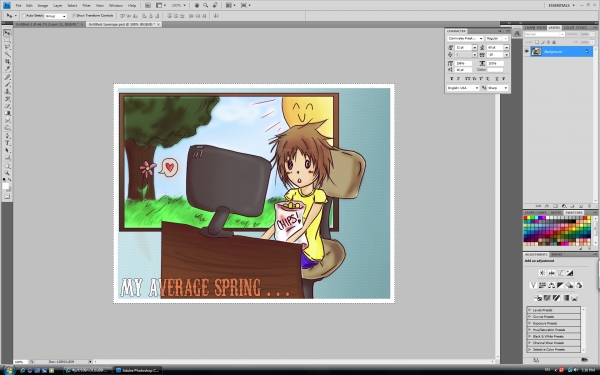600x375 pixels.
Task: Select the Crop tool
Action: [7, 62]
